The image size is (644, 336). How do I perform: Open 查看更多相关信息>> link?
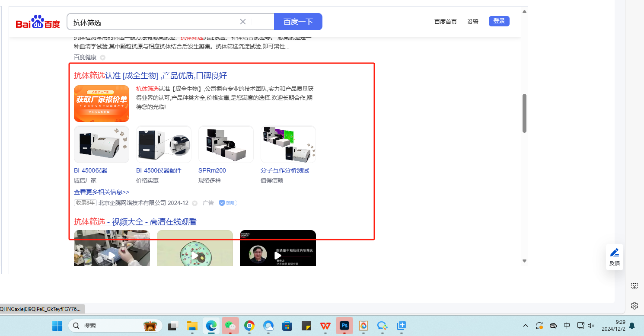(x=102, y=192)
